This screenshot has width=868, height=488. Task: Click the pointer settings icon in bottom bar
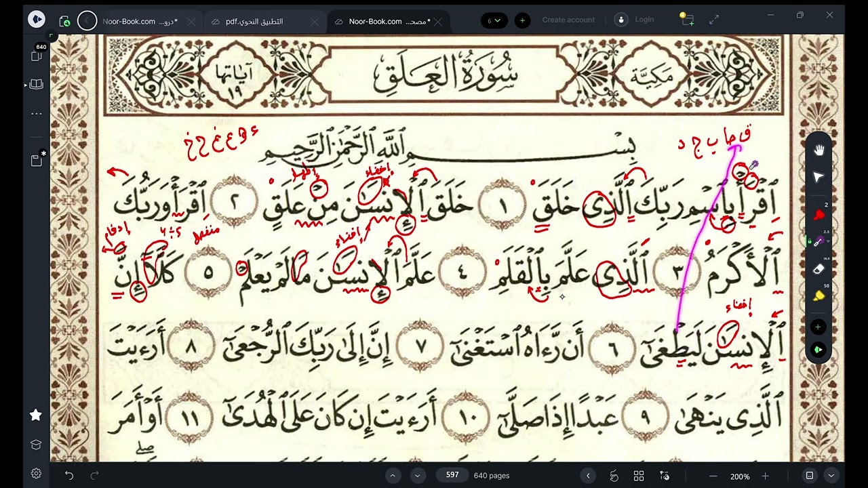tap(665, 476)
